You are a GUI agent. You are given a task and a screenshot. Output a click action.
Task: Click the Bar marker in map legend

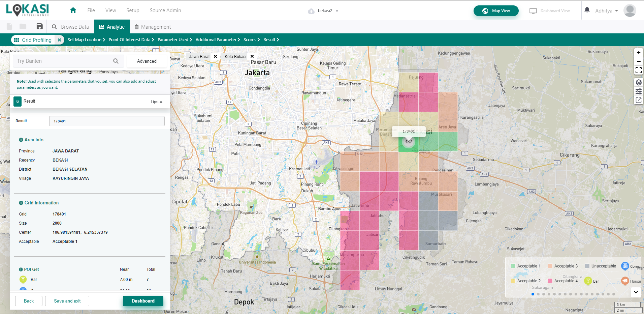588,281
